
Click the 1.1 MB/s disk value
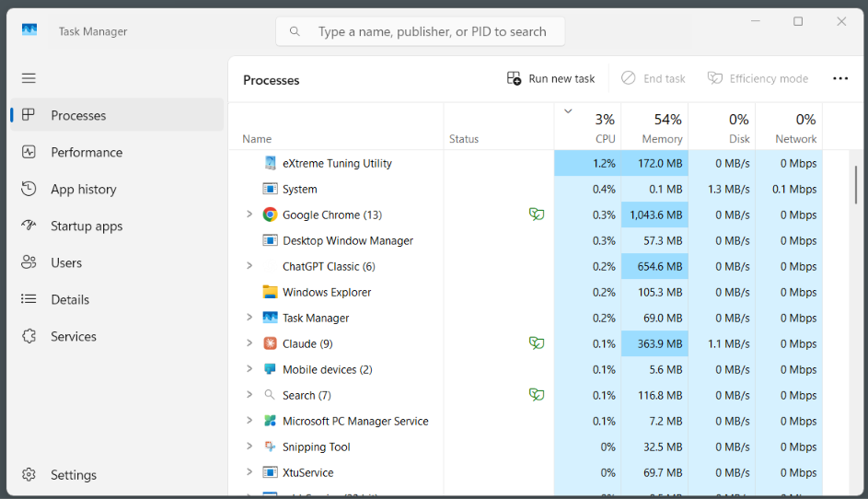(728, 344)
